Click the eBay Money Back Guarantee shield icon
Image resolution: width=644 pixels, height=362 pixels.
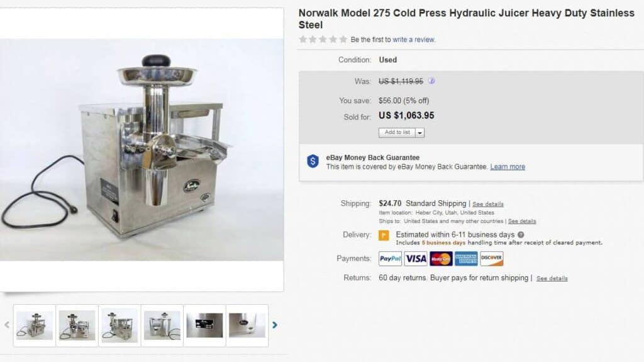(313, 161)
